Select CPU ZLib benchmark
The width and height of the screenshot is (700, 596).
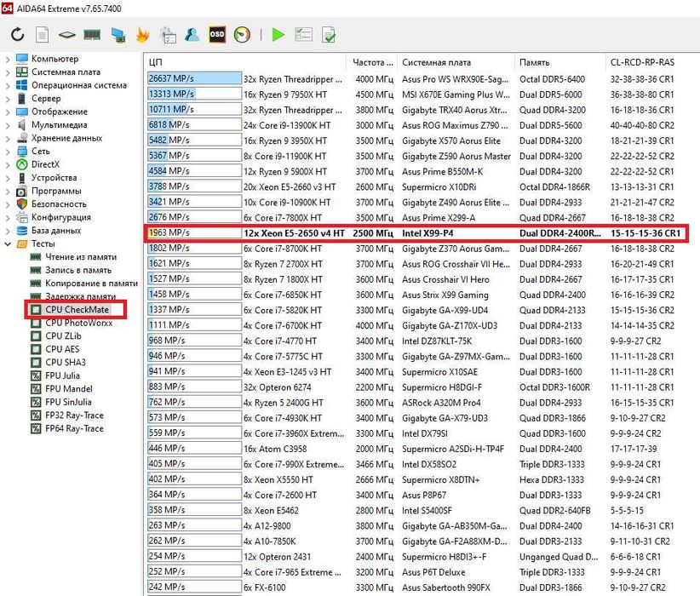click(x=63, y=335)
